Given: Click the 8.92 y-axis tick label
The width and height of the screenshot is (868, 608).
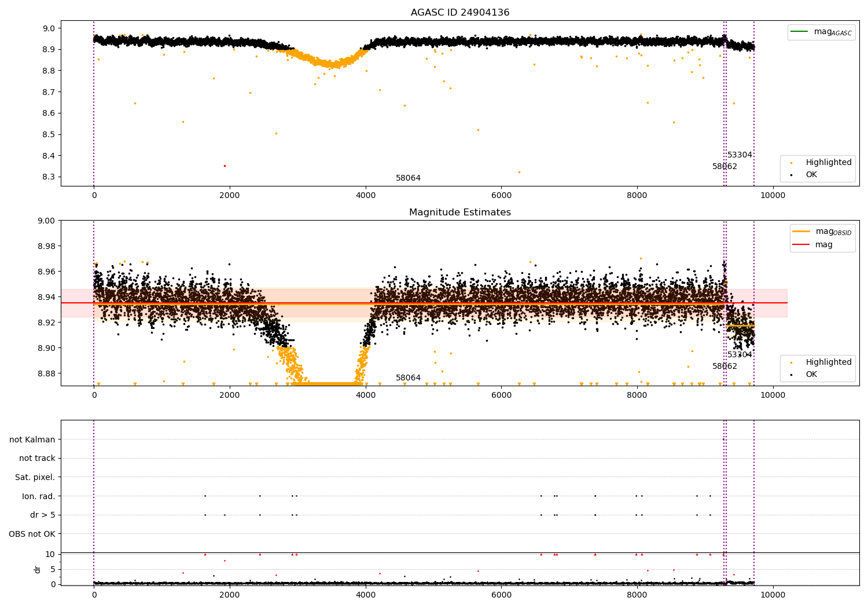Looking at the screenshot, I should pyautogui.click(x=47, y=323).
